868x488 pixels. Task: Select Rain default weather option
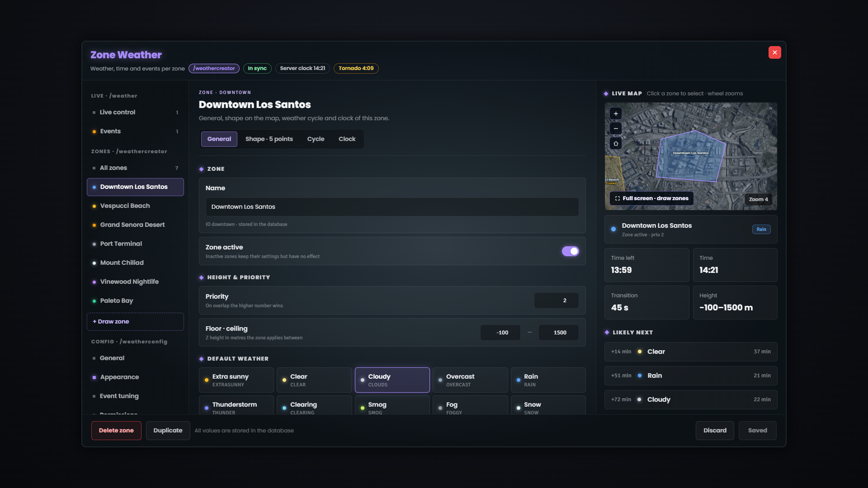point(548,380)
